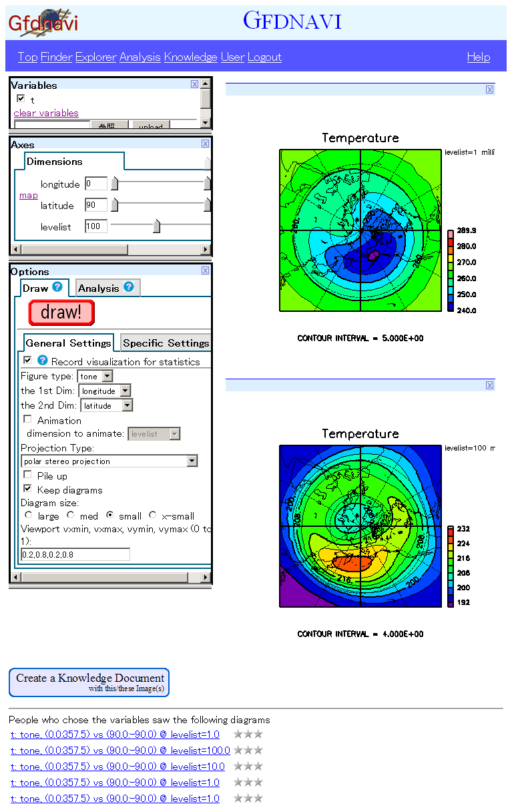Open Explorer in top navigation menu
Viewport: 512px width, 812px height.
pos(95,57)
